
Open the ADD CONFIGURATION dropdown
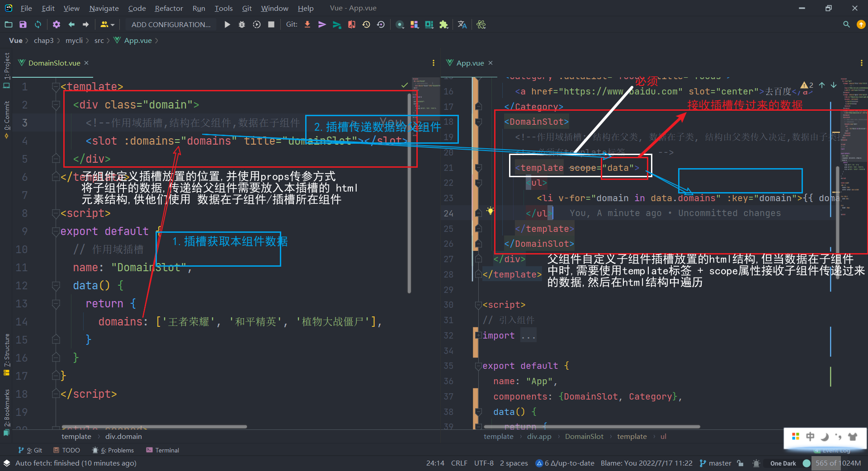[171, 24]
